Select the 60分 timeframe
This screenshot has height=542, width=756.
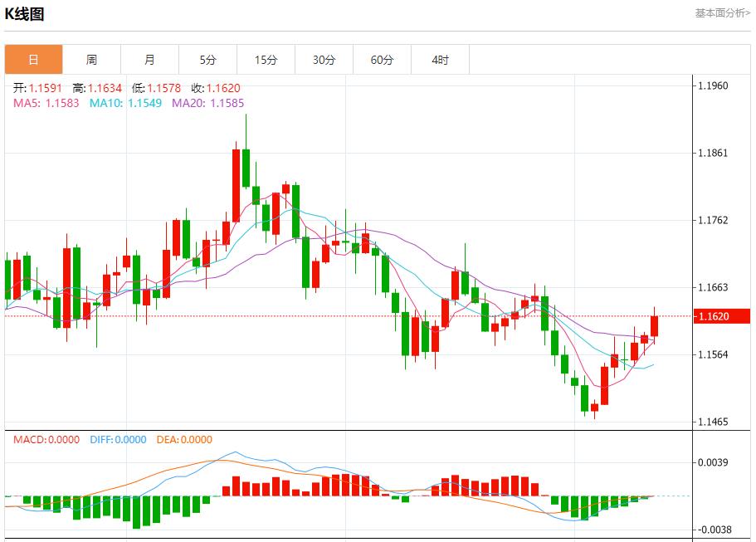(x=383, y=59)
